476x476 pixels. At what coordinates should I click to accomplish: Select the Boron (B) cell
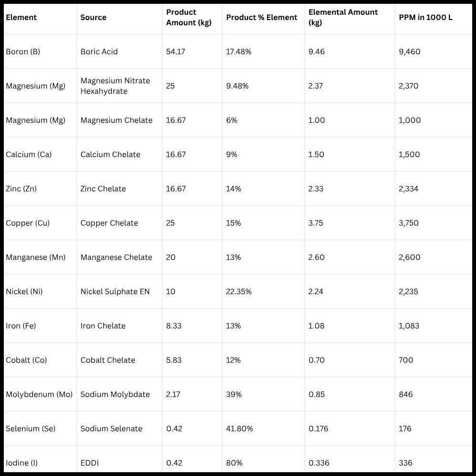(23, 52)
